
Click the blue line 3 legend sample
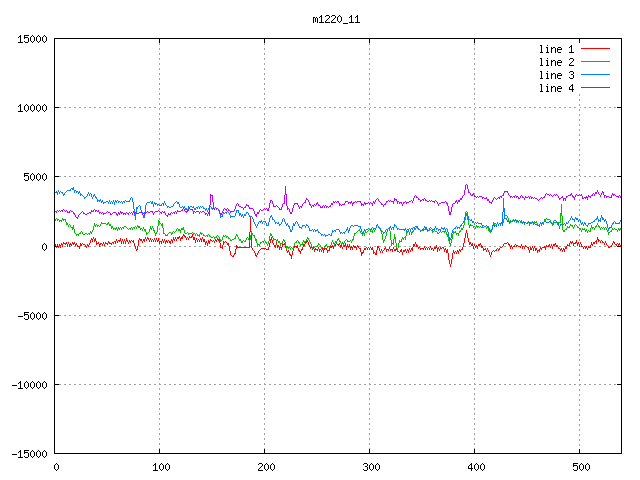coord(595,75)
